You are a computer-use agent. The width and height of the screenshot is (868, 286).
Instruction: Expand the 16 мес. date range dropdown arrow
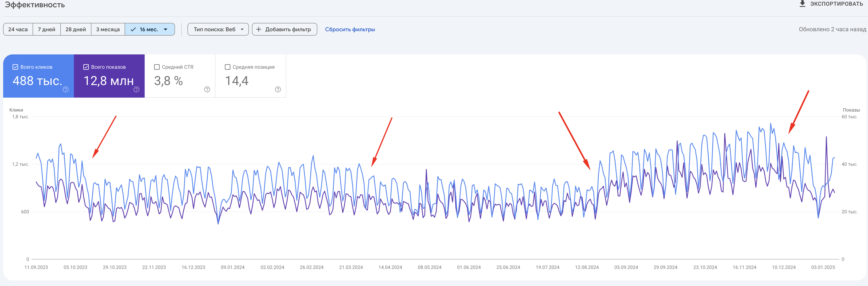166,29
